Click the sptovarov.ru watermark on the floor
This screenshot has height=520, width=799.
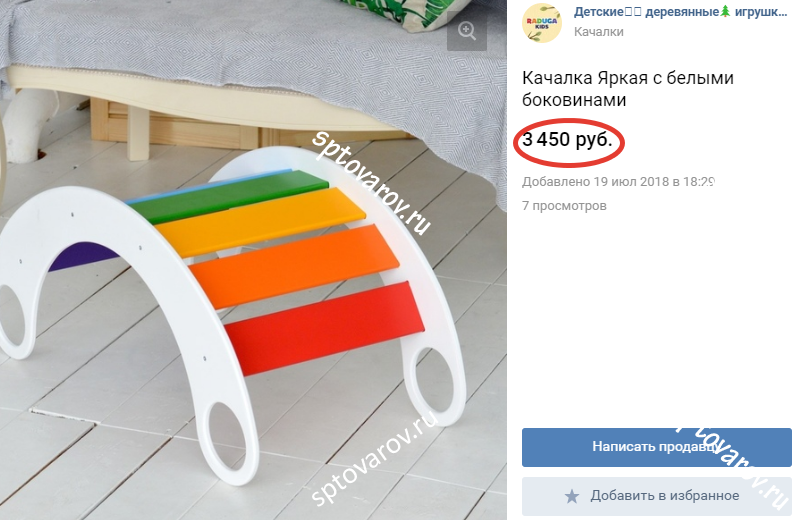[375, 457]
